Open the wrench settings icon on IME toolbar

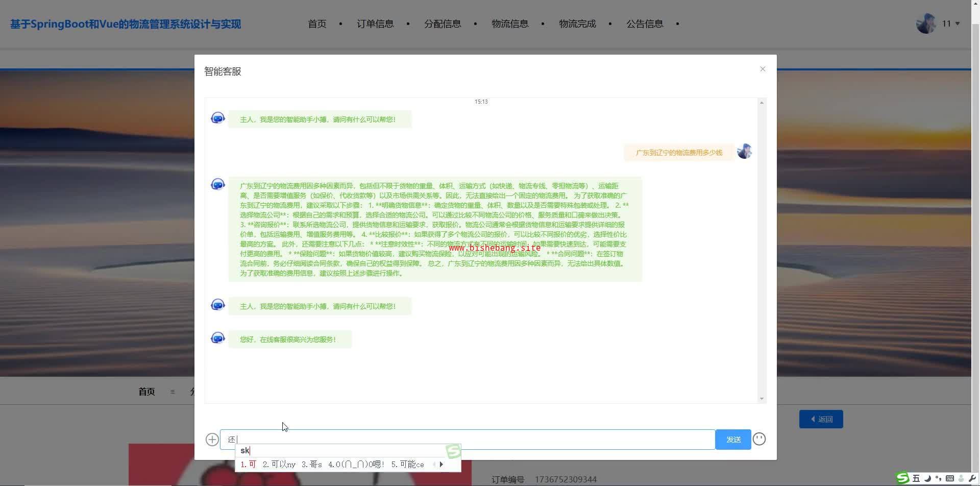pyautogui.click(x=972, y=478)
